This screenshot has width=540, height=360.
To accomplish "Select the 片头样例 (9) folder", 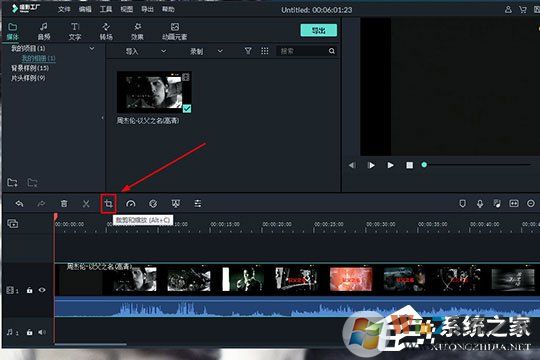I will tap(28, 78).
